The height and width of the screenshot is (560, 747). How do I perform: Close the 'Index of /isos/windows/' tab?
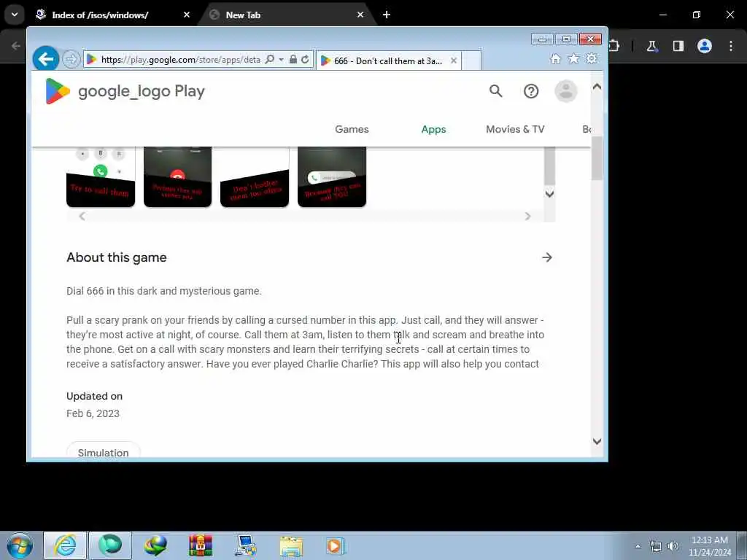186,15
